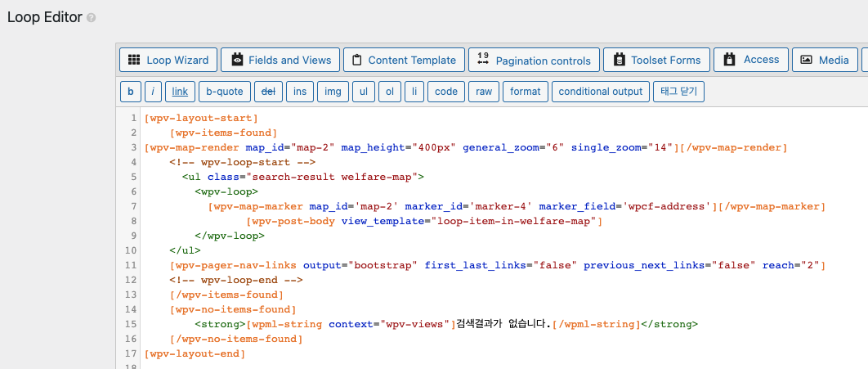This screenshot has width=868, height=369.
Task: Apply bold with the b quicktag
Action: [131, 92]
